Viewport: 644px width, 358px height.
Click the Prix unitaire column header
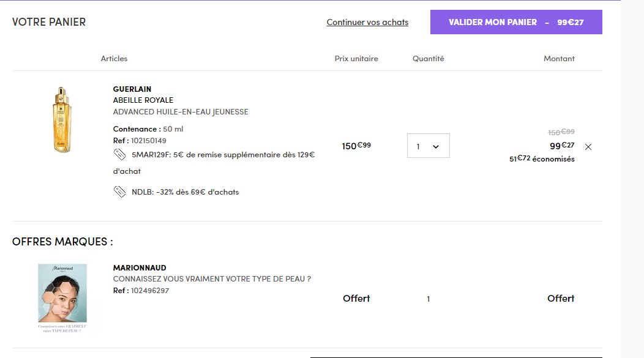[356, 59]
